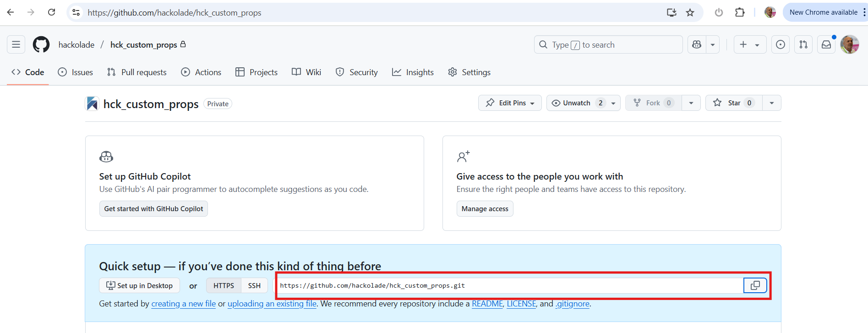Open the Issues icon in the header
868x333 pixels.
click(x=781, y=44)
